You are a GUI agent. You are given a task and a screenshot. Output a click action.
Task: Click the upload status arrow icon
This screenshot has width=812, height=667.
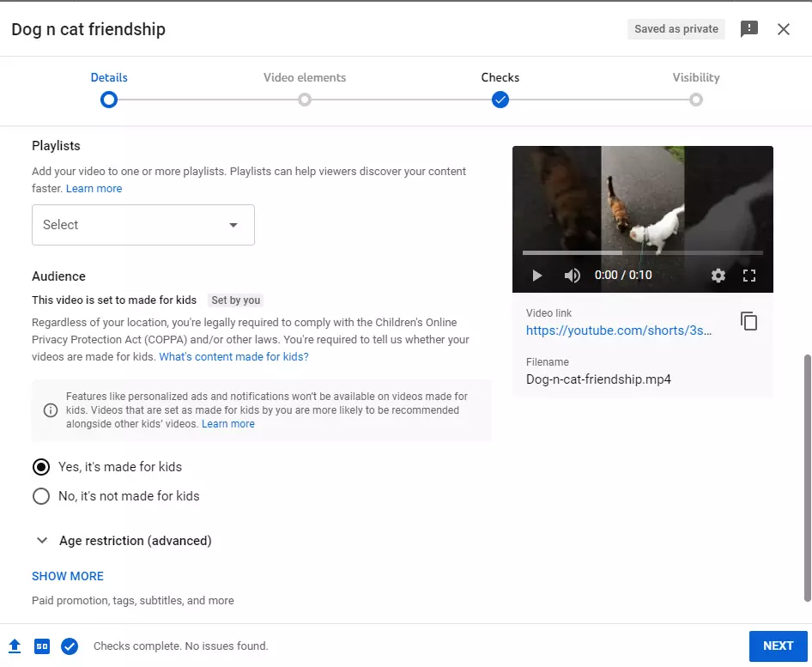click(x=15, y=646)
